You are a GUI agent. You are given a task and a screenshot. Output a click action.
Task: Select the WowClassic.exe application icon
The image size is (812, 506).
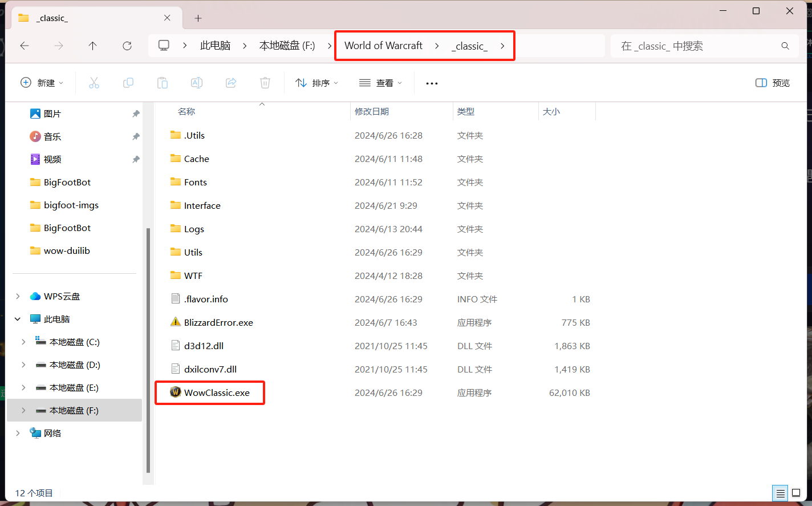coord(176,392)
